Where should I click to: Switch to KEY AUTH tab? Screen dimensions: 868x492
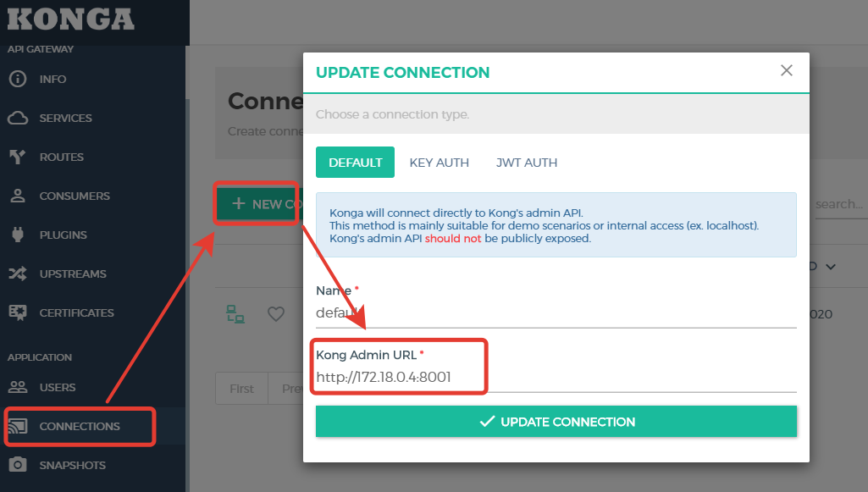[x=439, y=162]
